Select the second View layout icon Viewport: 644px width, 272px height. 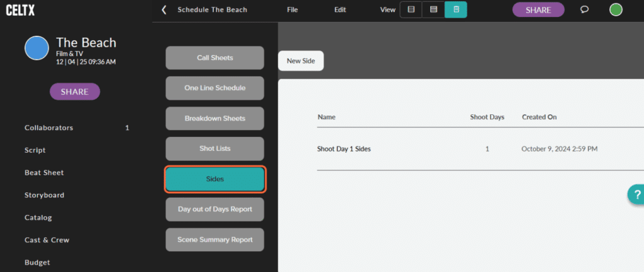[x=433, y=9]
